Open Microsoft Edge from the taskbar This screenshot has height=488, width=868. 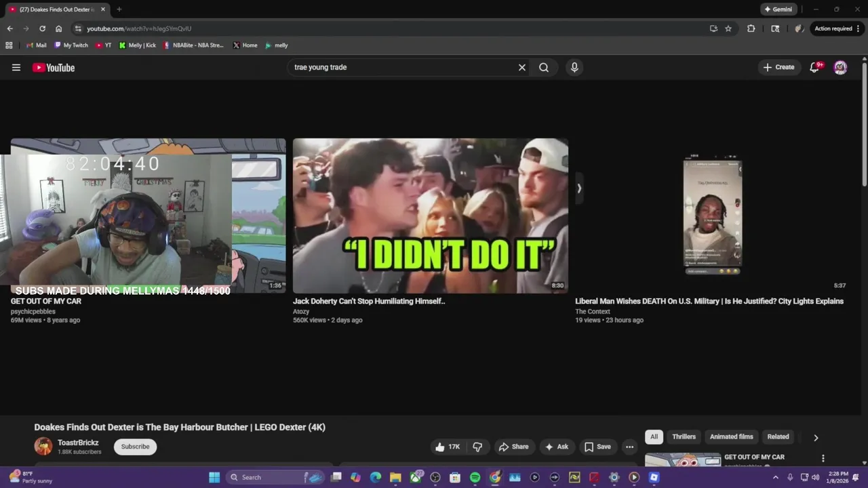[x=376, y=477]
